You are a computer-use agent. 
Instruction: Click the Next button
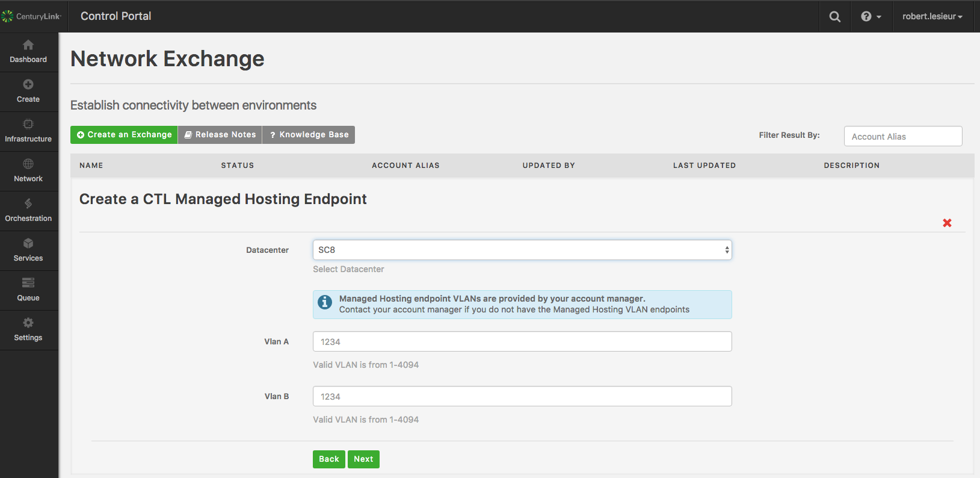pos(363,459)
